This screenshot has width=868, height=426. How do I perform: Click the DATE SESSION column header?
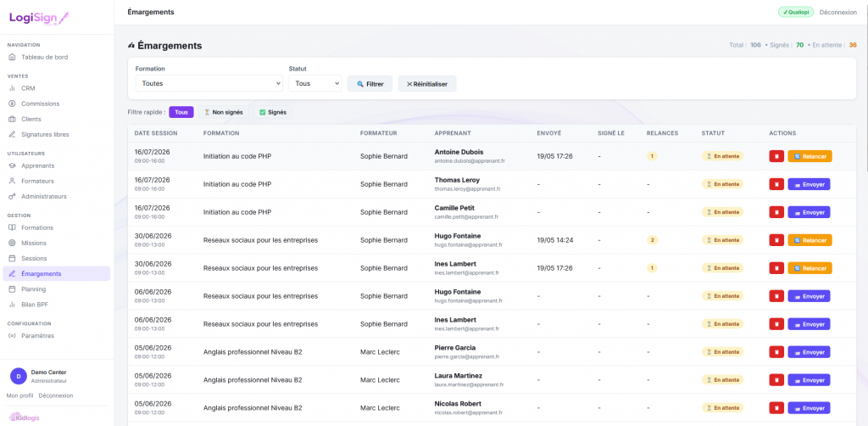pyautogui.click(x=156, y=133)
